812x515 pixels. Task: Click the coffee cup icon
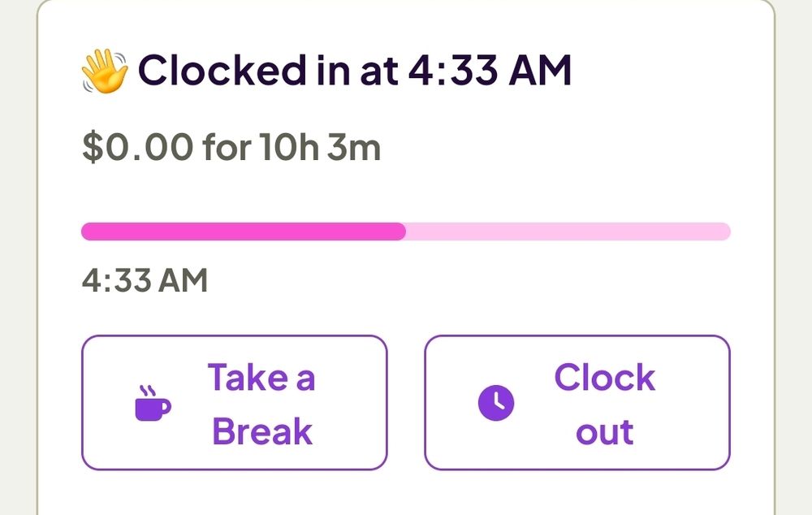[153, 403]
